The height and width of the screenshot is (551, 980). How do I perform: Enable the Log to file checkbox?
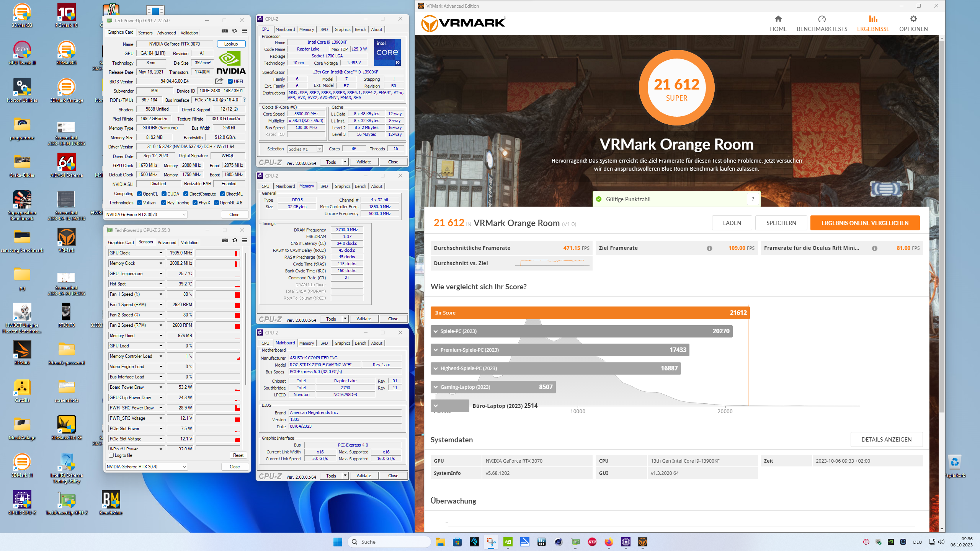coord(111,455)
